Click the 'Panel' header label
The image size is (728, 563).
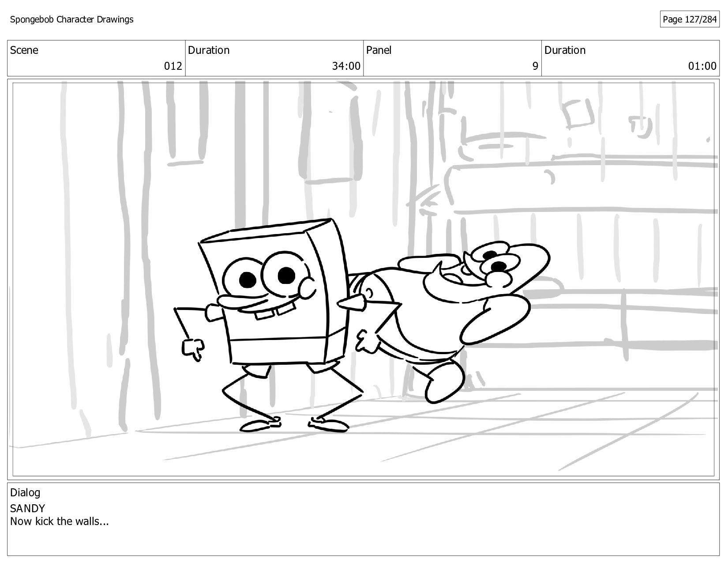click(379, 50)
